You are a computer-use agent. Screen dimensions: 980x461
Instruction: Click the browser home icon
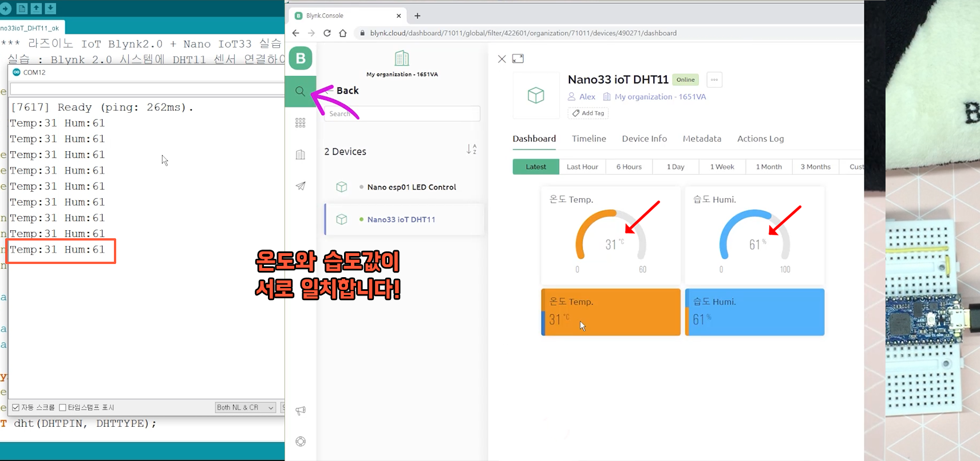click(343, 33)
